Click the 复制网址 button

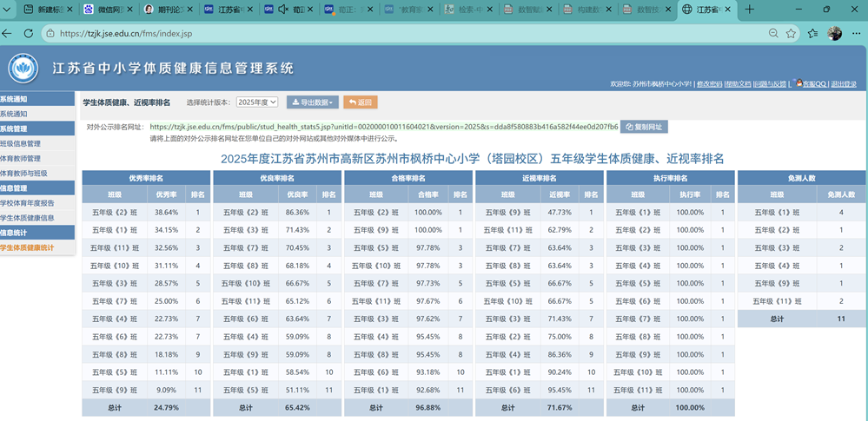[x=644, y=127]
